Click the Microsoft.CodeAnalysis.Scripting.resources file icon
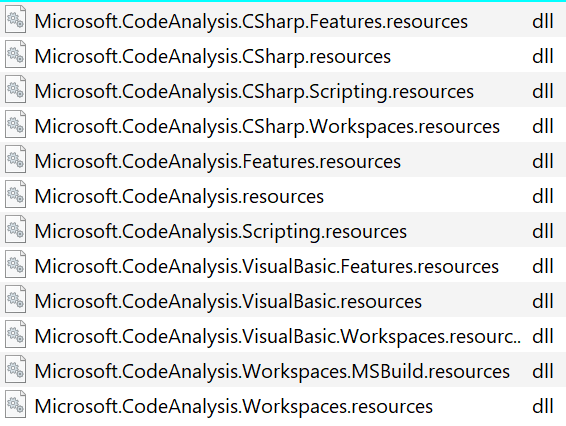Viewport: 566px width, 426px height. point(16,230)
